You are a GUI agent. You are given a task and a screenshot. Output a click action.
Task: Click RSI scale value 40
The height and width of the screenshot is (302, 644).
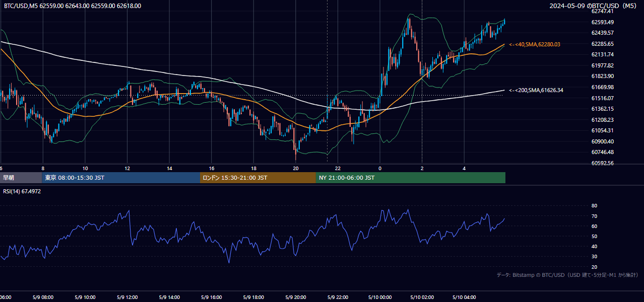coord(594,246)
